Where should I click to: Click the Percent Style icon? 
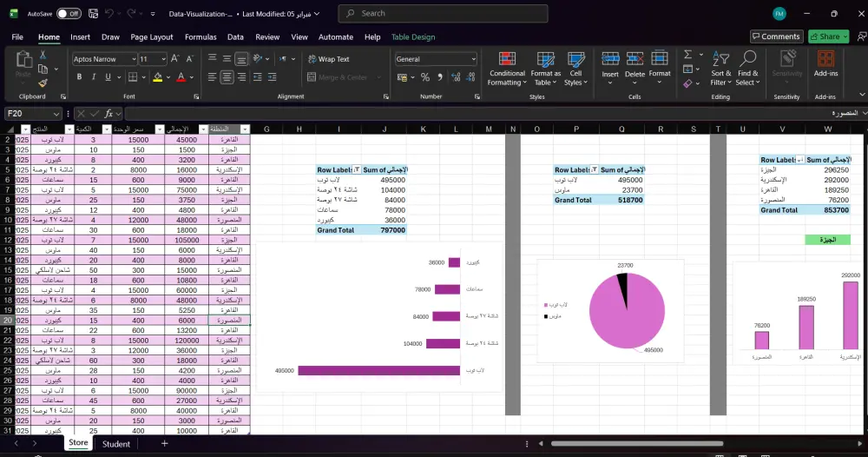point(425,77)
